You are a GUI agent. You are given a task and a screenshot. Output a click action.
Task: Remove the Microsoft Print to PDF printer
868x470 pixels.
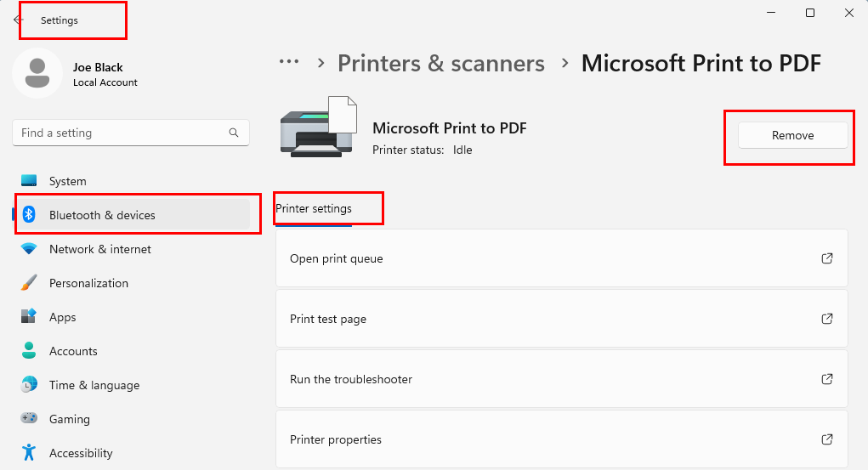click(792, 135)
